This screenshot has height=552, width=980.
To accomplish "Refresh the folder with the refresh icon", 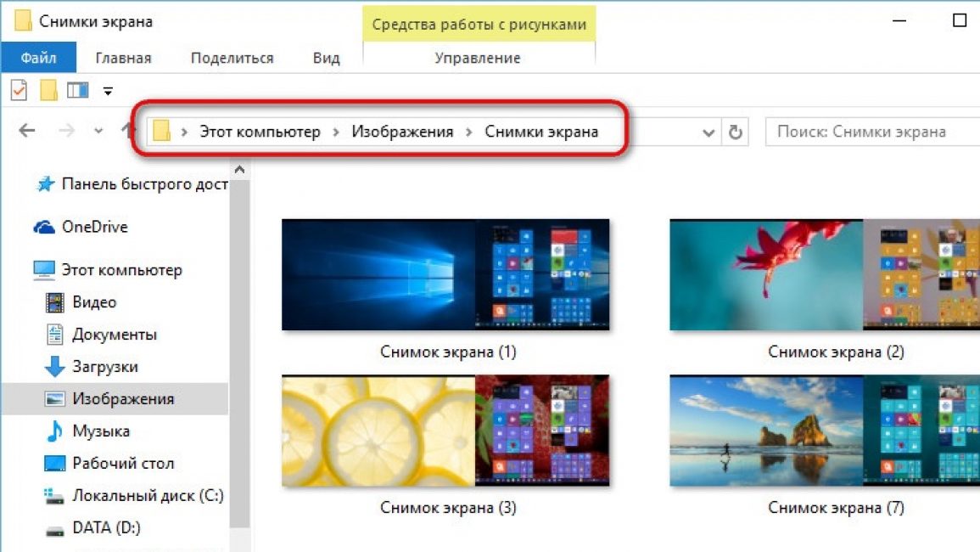I will tap(736, 132).
